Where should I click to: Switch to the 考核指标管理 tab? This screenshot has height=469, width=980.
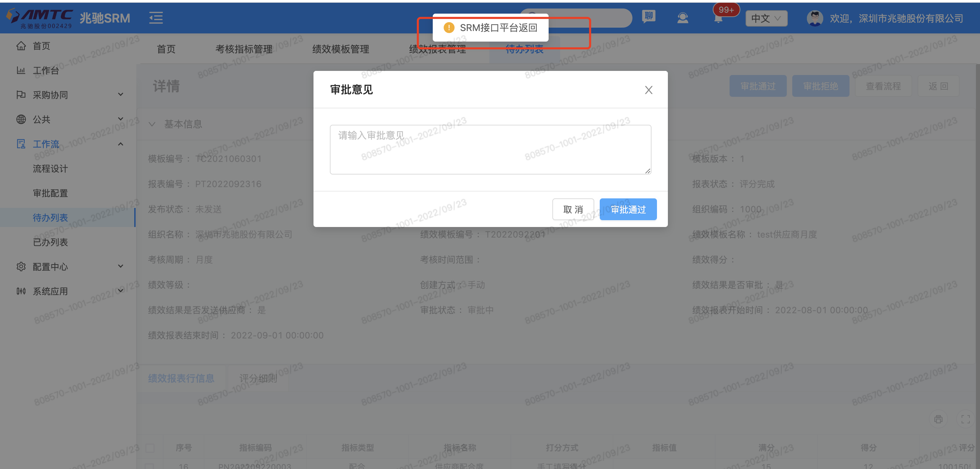(244, 49)
